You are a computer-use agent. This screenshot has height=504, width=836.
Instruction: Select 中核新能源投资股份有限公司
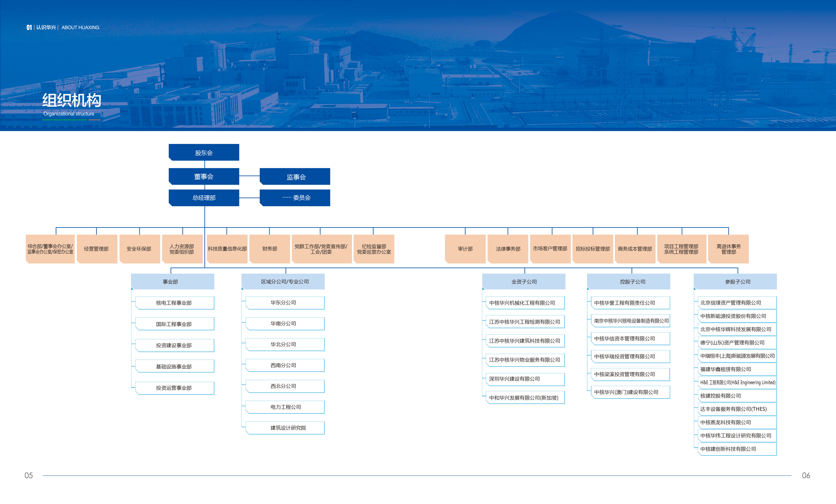click(737, 316)
